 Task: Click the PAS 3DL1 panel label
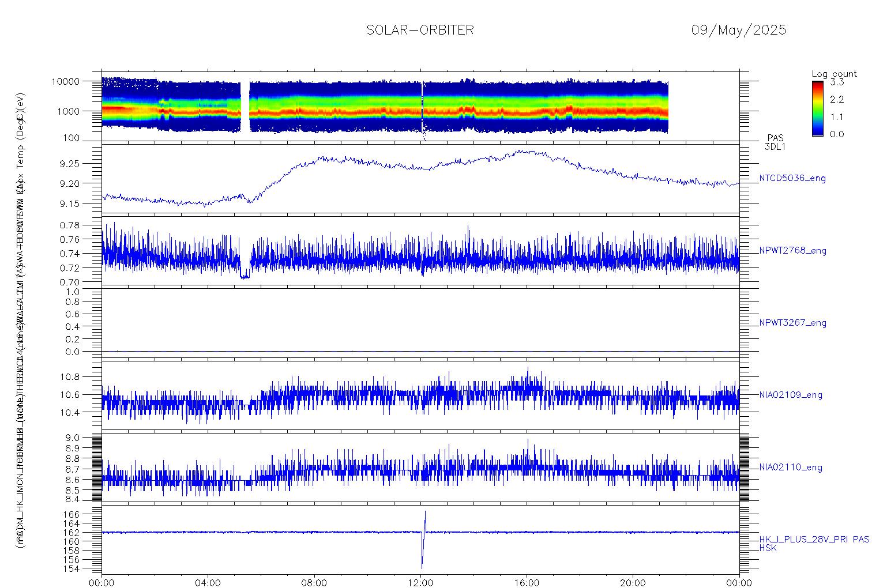click(x=775, y=142)
